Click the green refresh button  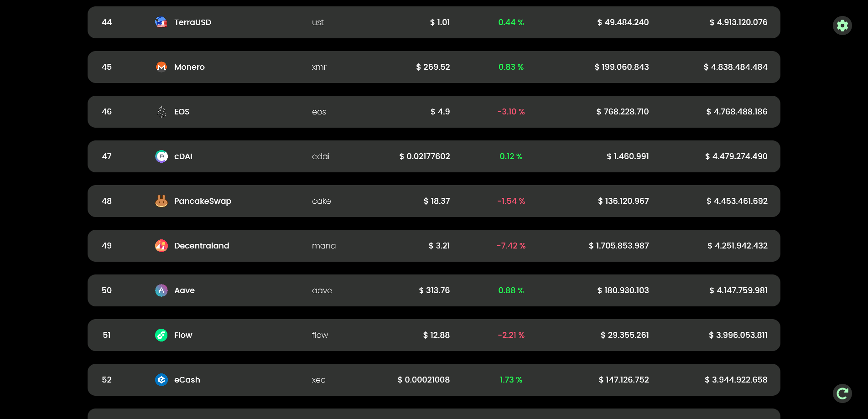[x=842, y=393]
